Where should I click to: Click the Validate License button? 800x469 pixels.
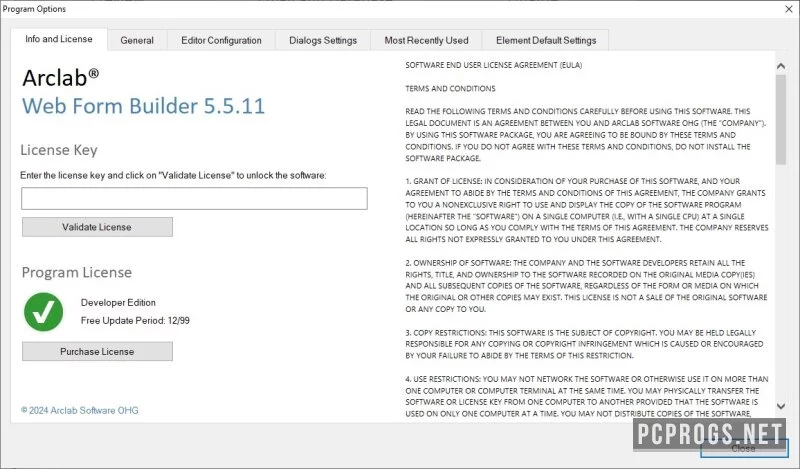[x=97, y=227]
